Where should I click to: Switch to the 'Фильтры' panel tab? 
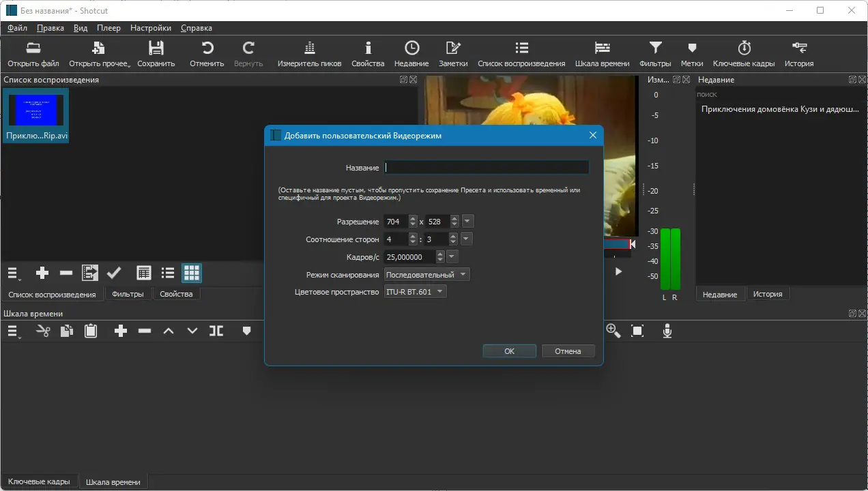pos(128,294)
